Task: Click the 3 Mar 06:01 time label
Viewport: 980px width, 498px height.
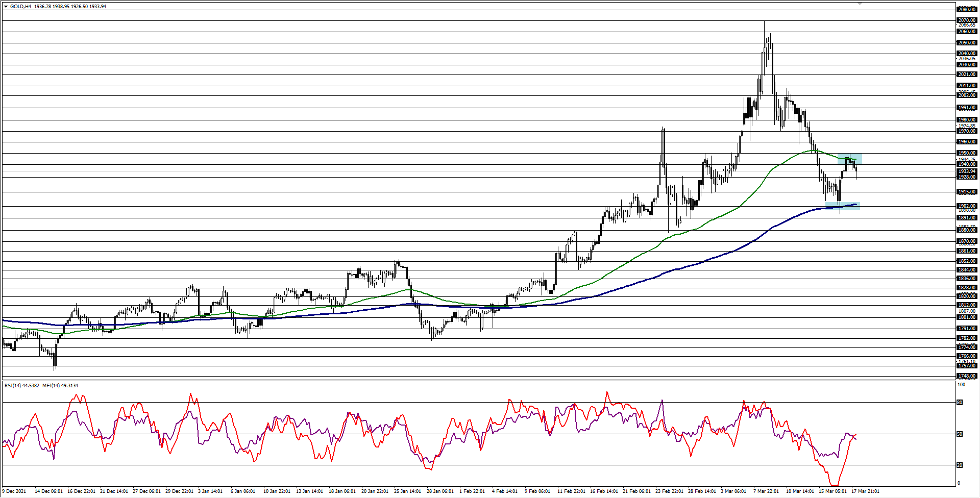Action: [x=733, y=491]
